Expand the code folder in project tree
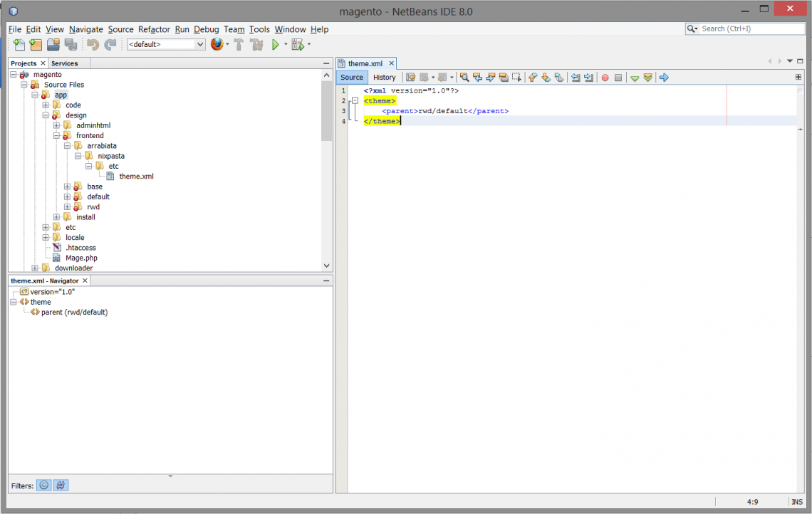This screenshot has height=514, width=812. pos(46,105)
